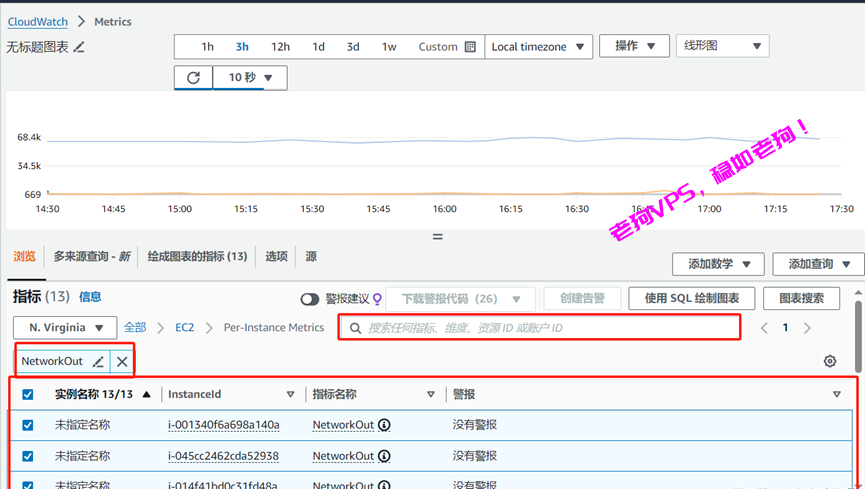
Task: Switch to the 选项 tab
Action: (x=276, y=257)
